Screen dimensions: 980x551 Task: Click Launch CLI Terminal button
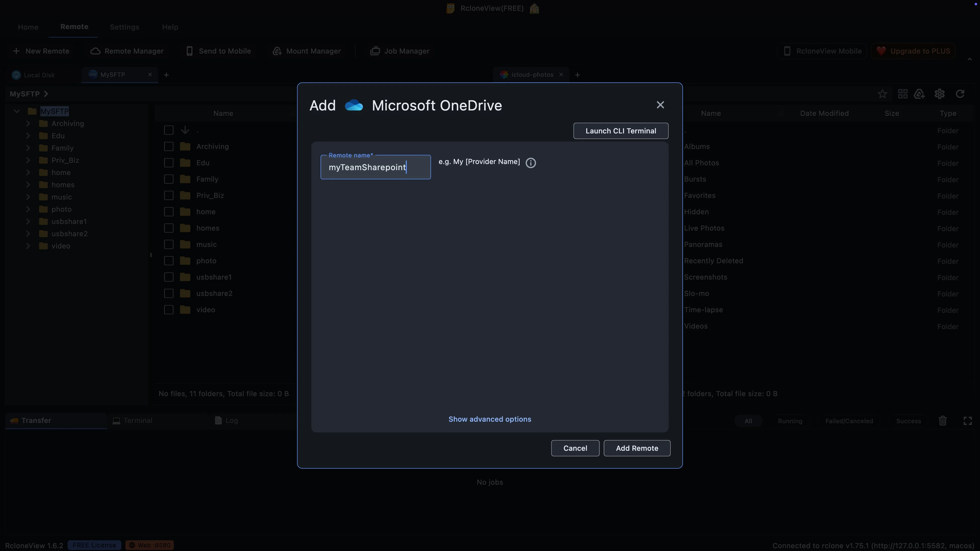click(621, 131)
